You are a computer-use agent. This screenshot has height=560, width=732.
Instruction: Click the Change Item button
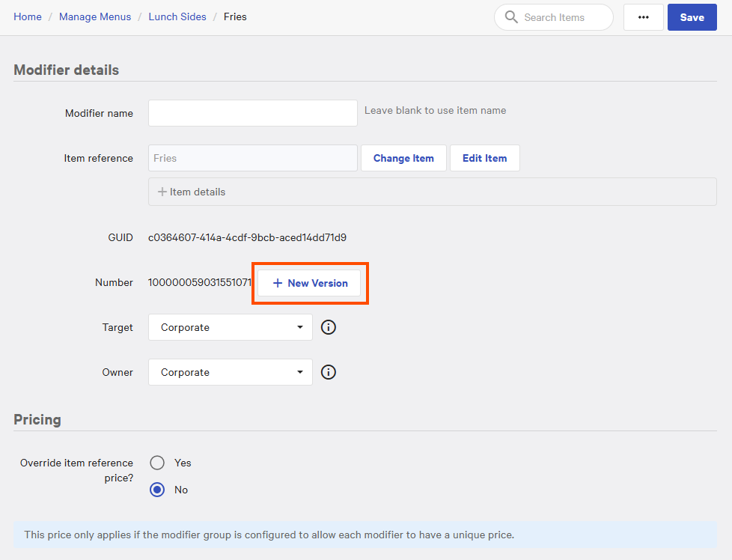click(x=403, y=158)
